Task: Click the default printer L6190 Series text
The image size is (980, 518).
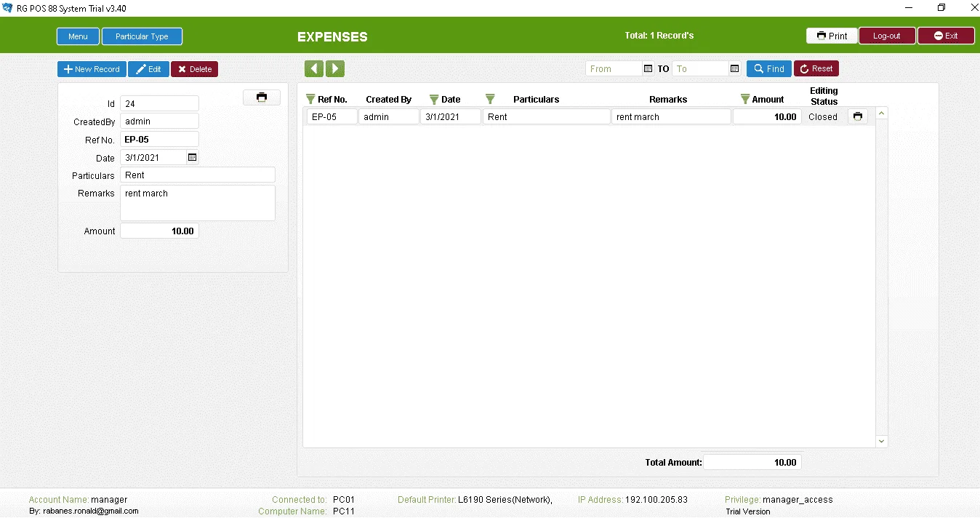Action: (505, 500)
